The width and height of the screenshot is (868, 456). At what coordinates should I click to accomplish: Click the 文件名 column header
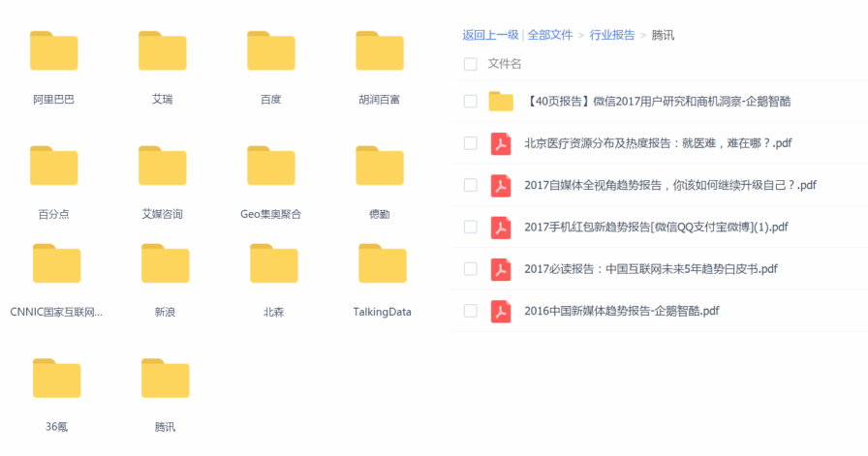tap(505, 64)
